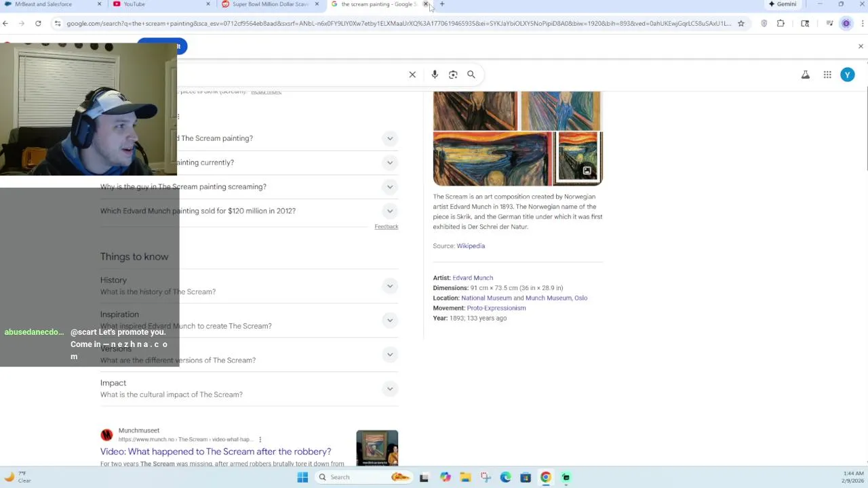
Task: Open Munchmuseet video result thumbnail
Action: point(377,448)
